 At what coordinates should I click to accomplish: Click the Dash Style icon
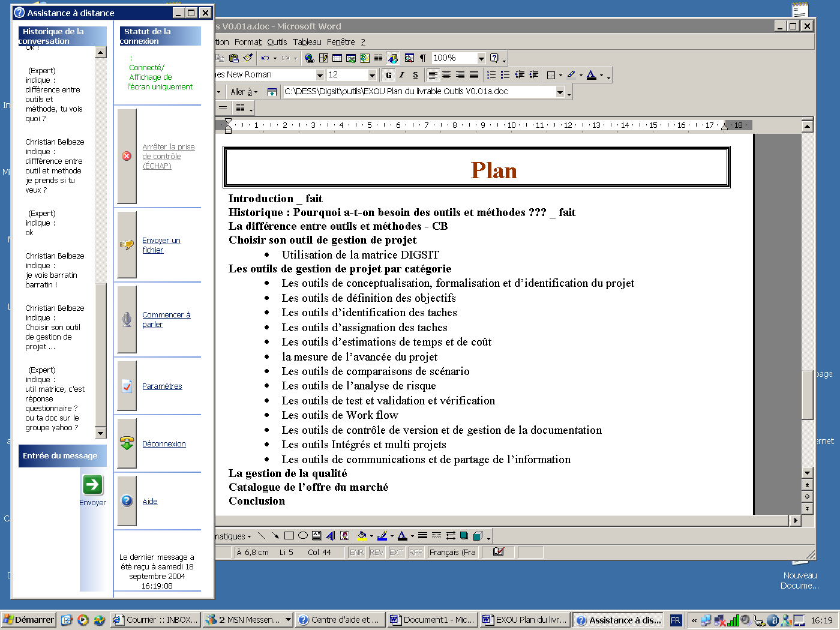pyautogui.click(x=436, y=536)
